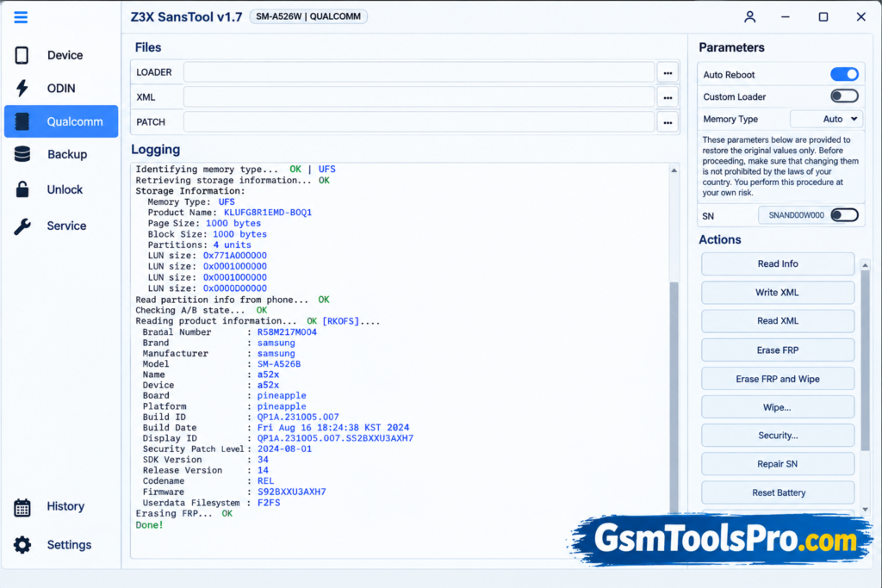Open the Security... action

pos(778,436)
